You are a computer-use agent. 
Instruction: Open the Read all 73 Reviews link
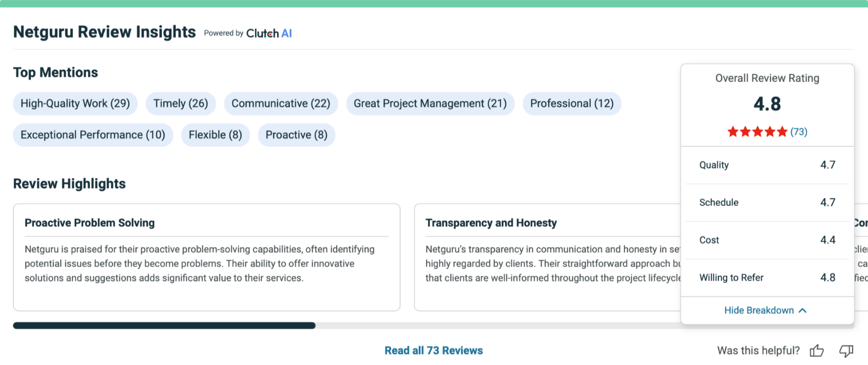point(434,351)
